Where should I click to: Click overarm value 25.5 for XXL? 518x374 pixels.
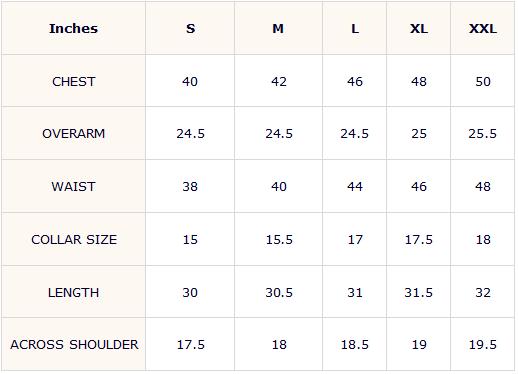(x=482, y=134)
